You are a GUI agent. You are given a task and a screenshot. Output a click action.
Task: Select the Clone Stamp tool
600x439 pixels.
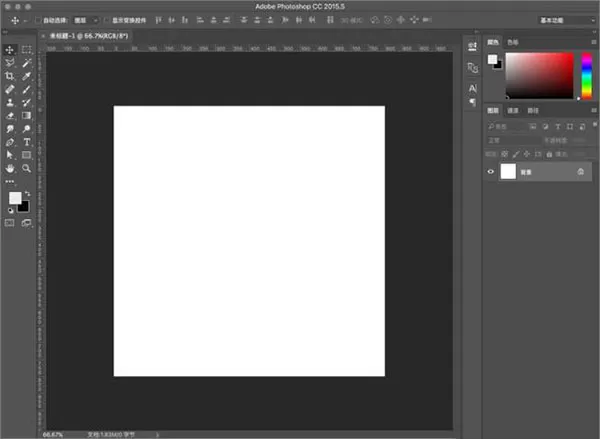click(x=10, y=102)
